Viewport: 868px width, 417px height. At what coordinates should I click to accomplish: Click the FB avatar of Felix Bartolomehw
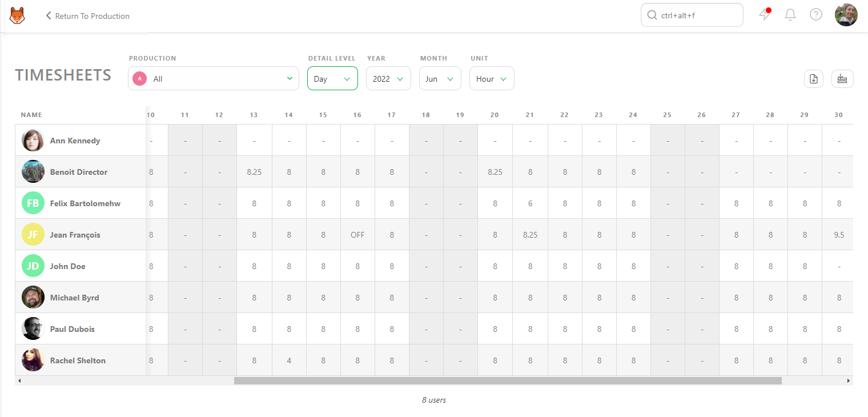click(33, 203)
